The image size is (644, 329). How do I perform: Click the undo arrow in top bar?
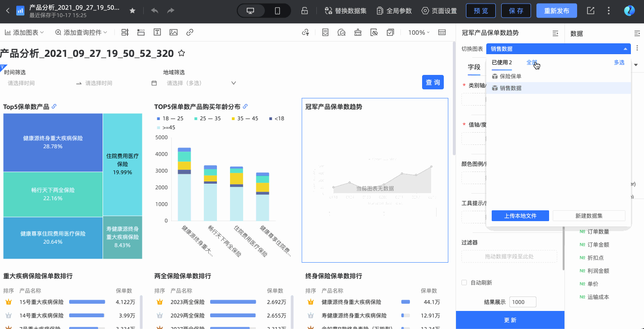[155, 10]
